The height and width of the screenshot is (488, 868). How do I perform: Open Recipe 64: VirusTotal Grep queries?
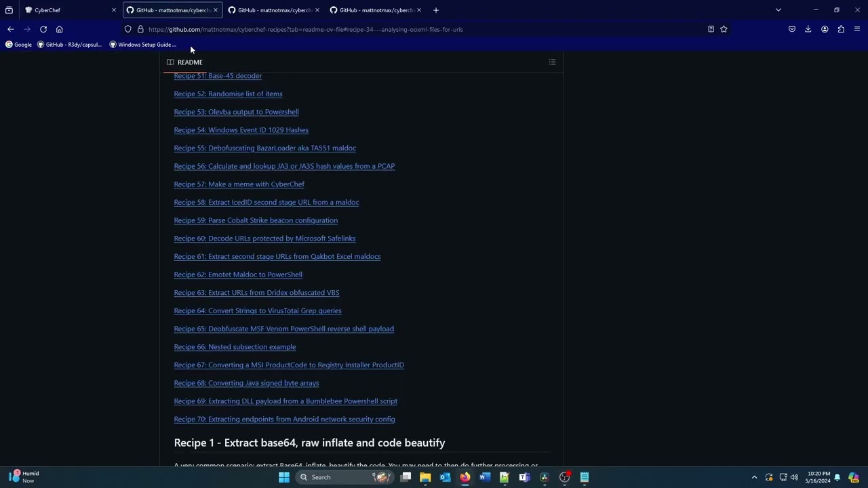pyautogui.click(x=258, y=311)
